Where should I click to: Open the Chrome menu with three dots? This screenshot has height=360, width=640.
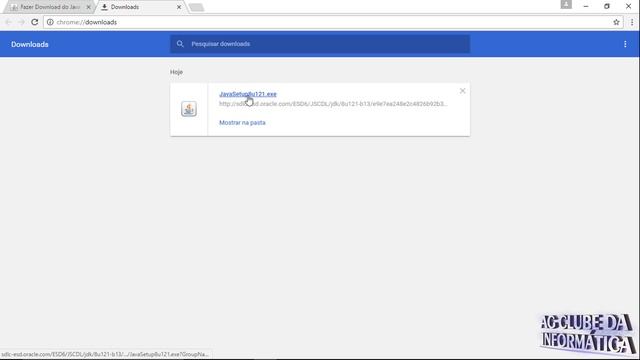[x=632, y=22]
